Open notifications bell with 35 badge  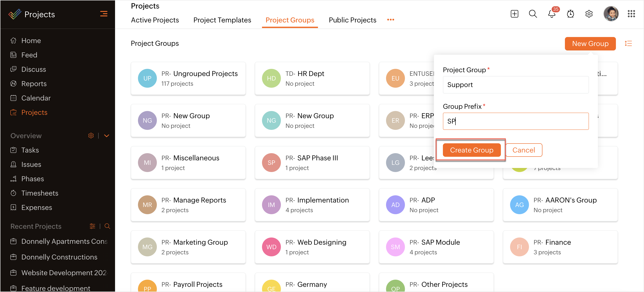(551, 14)
